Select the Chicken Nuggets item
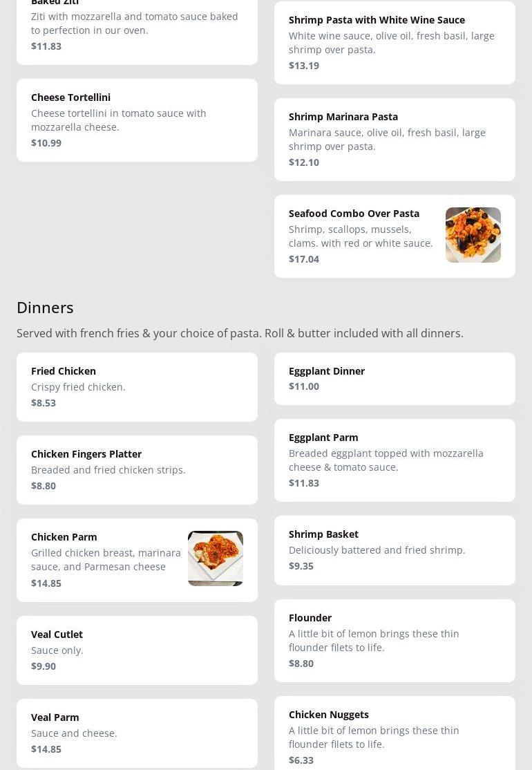The width and height of the screenshot is (532, 770). 395,736
